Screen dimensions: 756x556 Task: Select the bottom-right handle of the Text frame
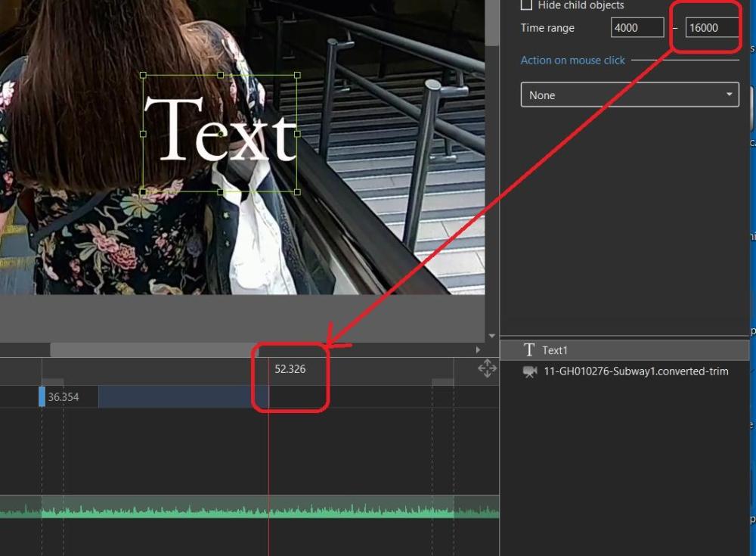pyautogui.click(x=297, y=192)
